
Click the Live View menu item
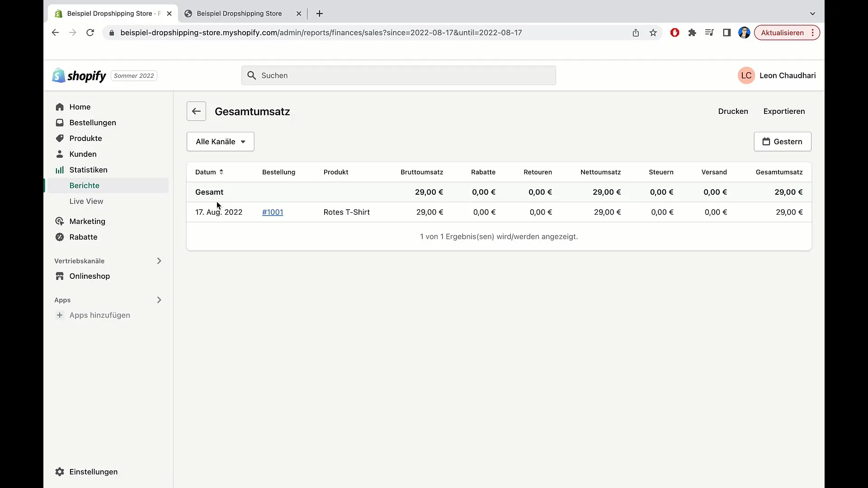point(86,201)
